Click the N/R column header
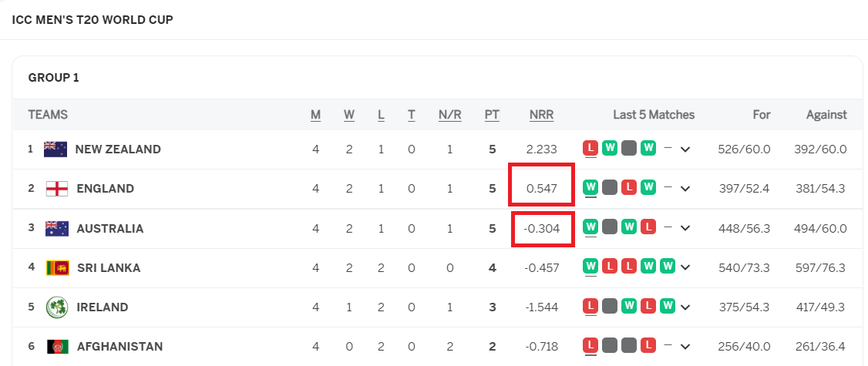868x366 pixels. point(449,115)
